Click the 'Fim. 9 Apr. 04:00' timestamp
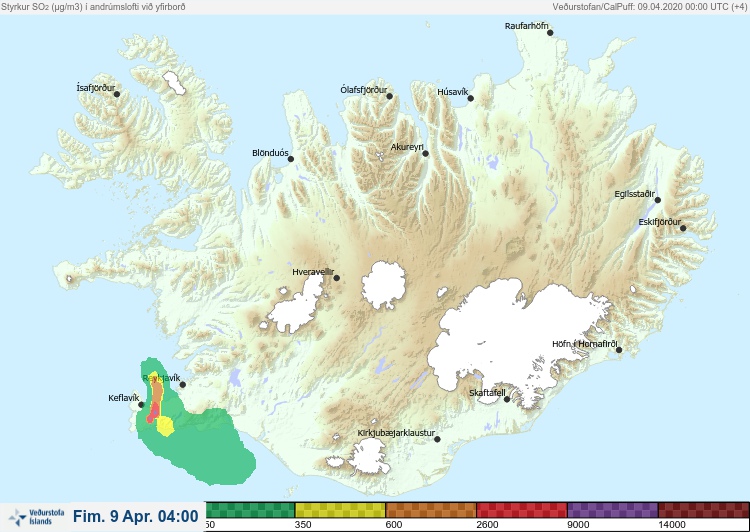The image size is (750, 532). point(136,517)
